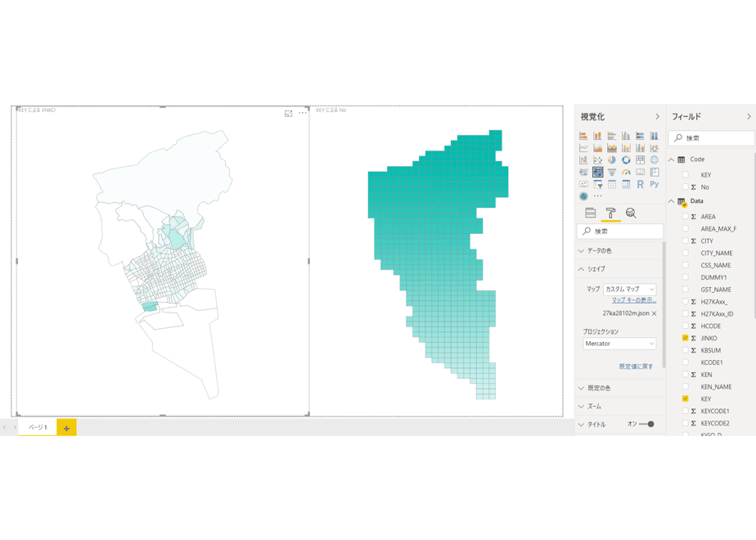Add a new page with plus tab

coord(66,428)
